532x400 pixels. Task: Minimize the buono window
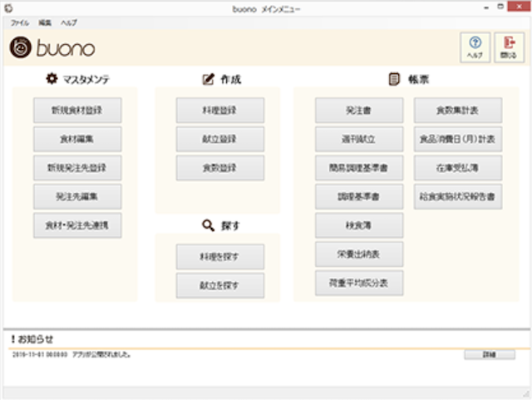486,7
